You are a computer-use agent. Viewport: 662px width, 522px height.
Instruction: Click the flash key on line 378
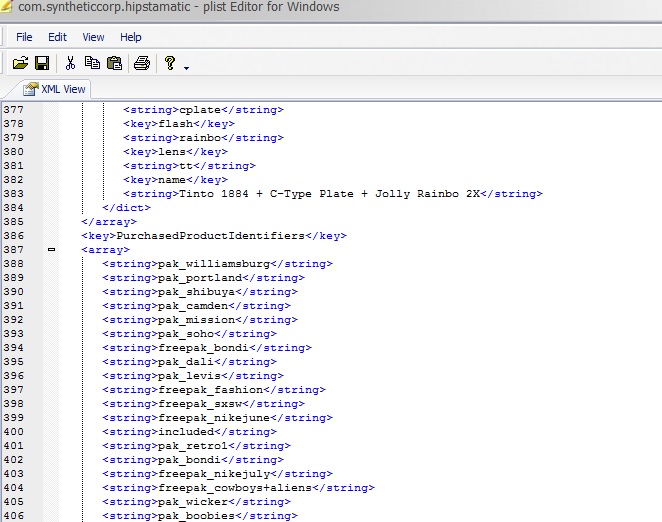click(179, 124)
